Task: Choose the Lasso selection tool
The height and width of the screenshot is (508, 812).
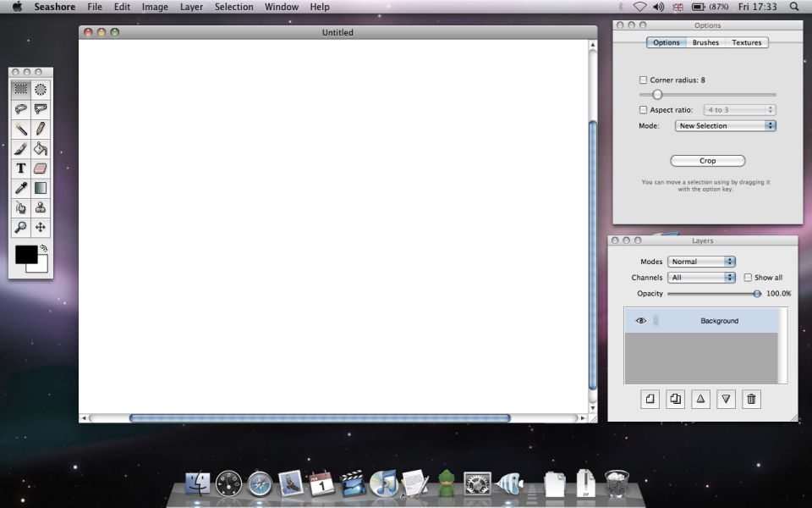Action: pyautogui.click(x=21, y=108)
